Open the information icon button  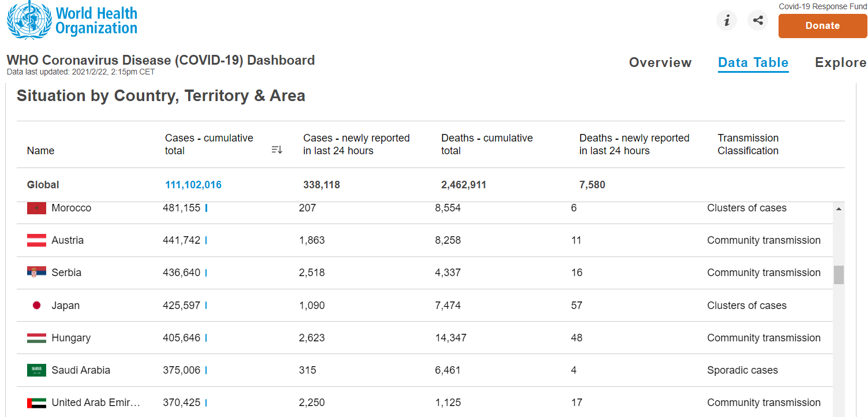(727, 21)
